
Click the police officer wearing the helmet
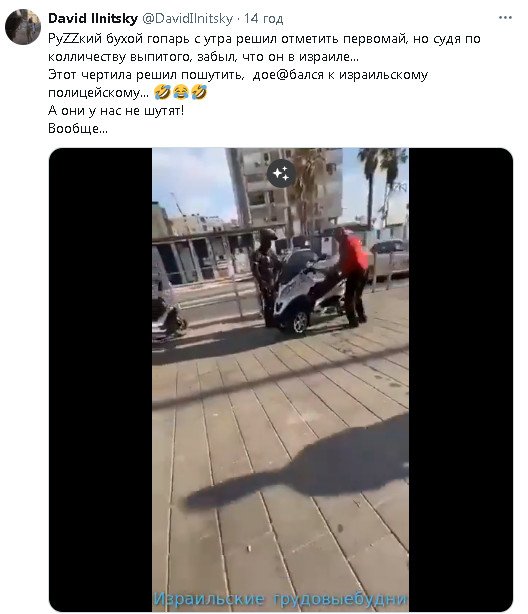click(x=266, y=277)
